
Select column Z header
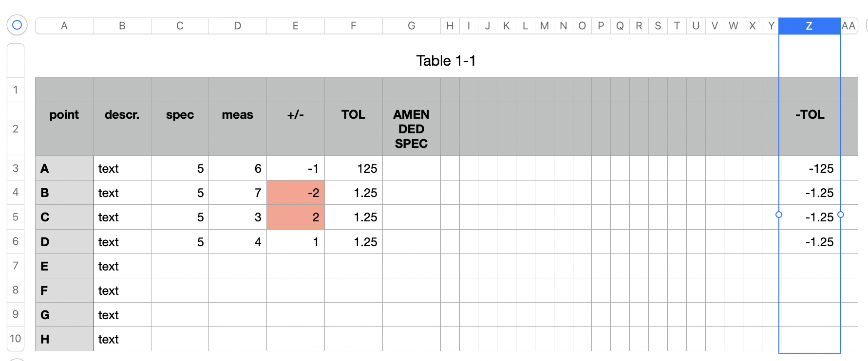[x=809, y=26]
